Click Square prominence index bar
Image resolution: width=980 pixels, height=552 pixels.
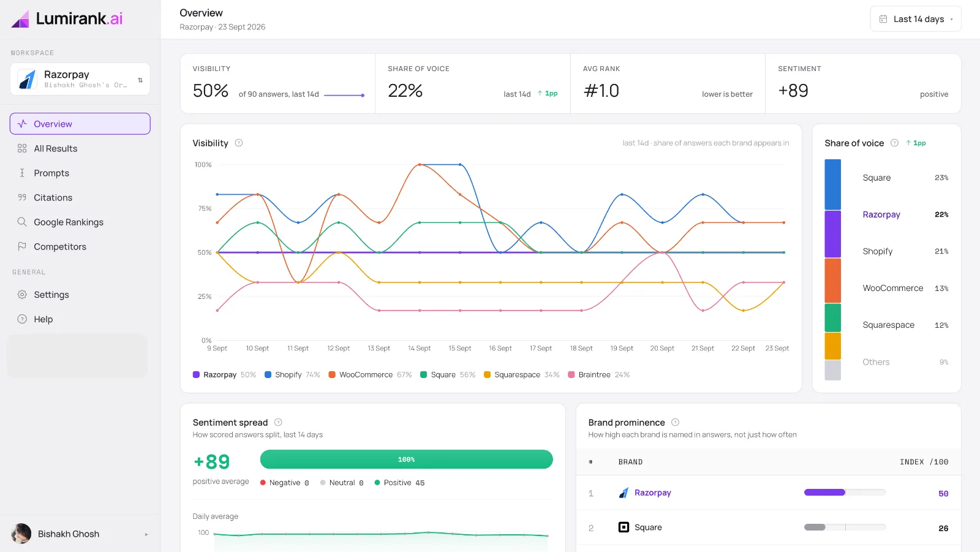click(845, 527)
